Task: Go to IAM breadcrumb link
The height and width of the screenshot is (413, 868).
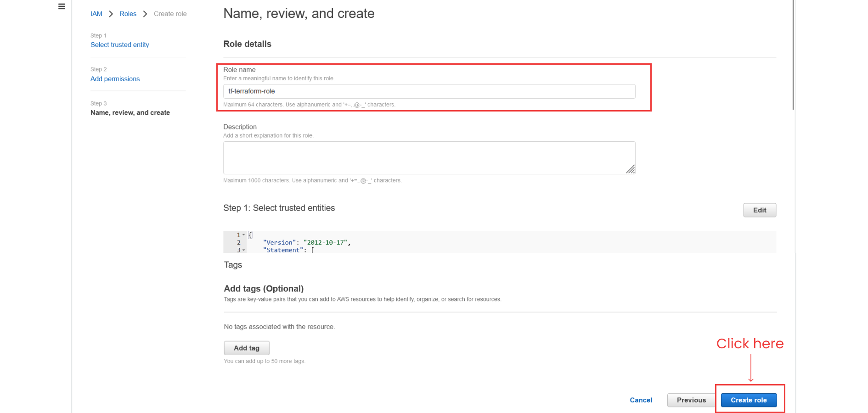Action: tap(96, 14)
